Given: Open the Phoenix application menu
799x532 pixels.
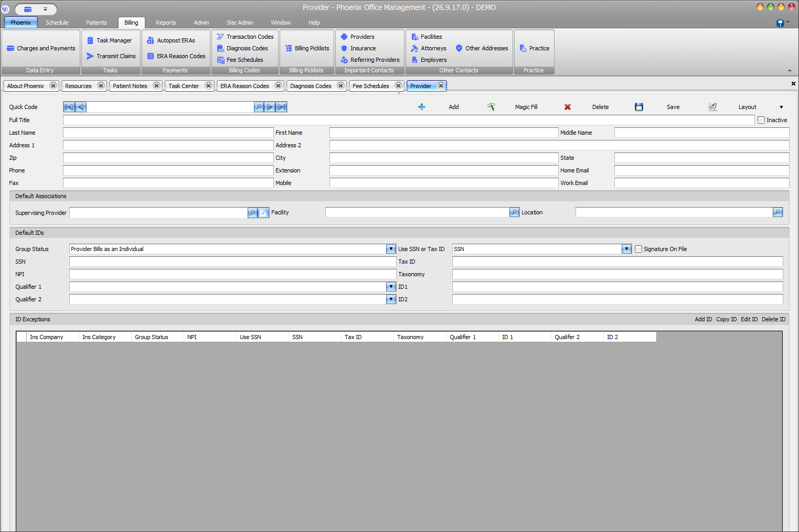Looking at the screenshot, I should pyautogui.click(x=20, y=23).
